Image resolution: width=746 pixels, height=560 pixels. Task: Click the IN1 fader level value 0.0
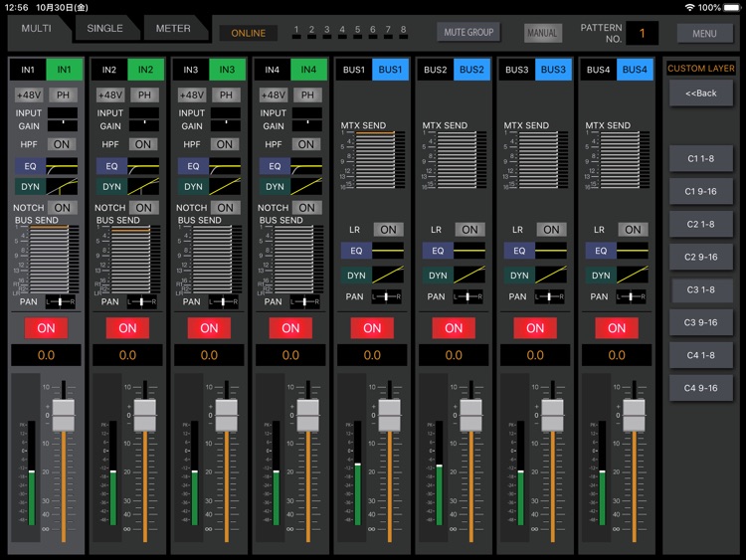pos(46,355)
